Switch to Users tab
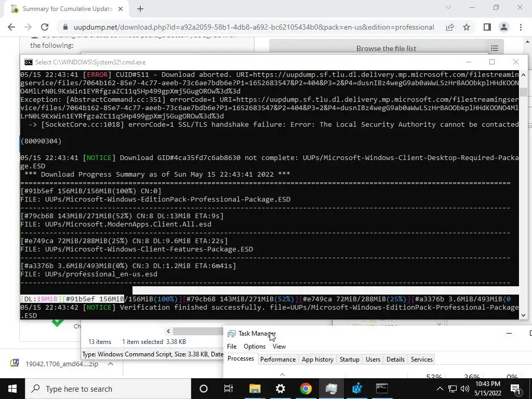Screen dimensions: 532x399 click(373, 360)
